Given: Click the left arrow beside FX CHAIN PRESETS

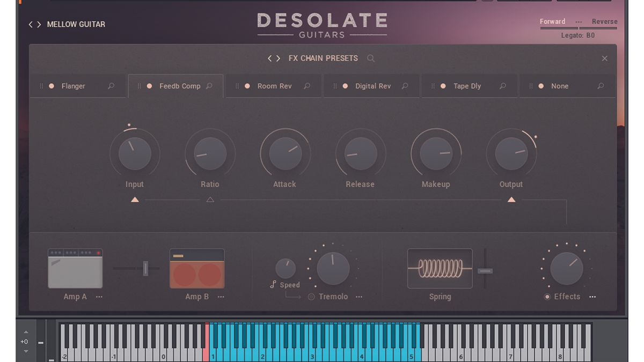Looking at the screenshot, I should pyautogui.click(x=271, y=58).
